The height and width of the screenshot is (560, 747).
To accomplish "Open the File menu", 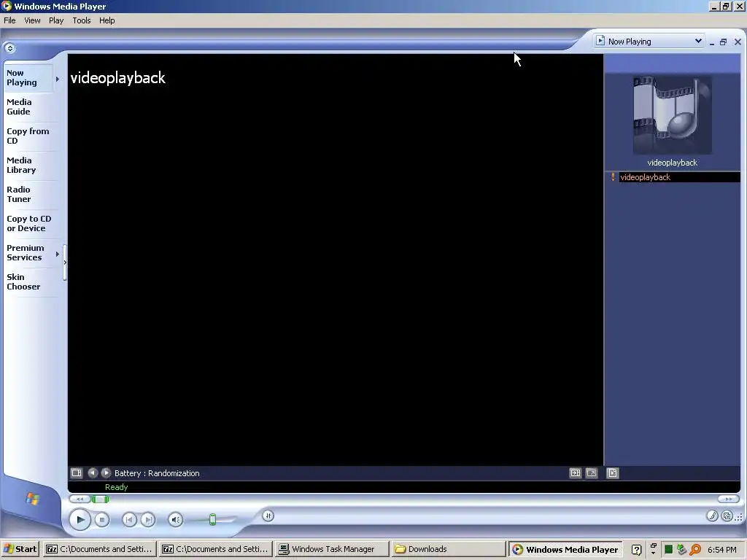I will click(9, 20).
